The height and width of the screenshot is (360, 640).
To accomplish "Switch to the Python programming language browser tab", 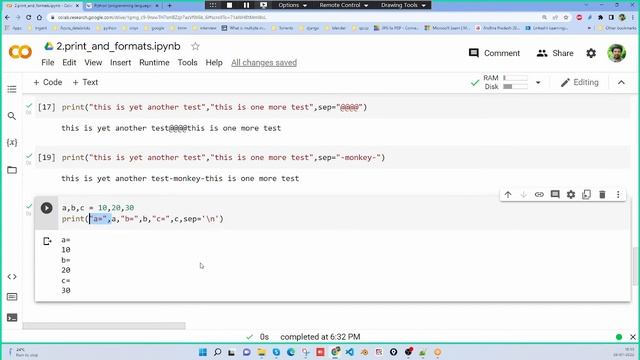I will tap(122, 6).
